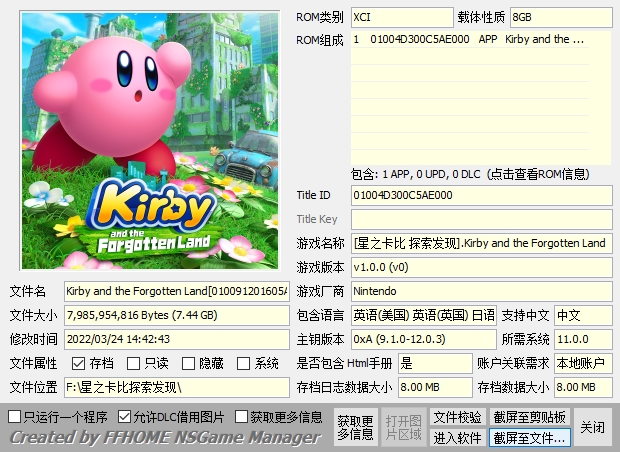Toggle the 存档 (archive) attribute checkbox
620x452 pixels.
coord(79,363)
